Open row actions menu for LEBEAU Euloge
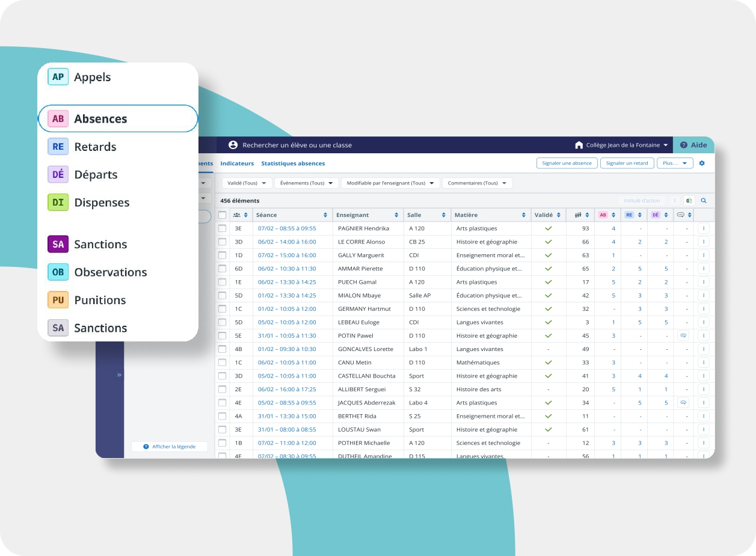 tap(704, 322)
